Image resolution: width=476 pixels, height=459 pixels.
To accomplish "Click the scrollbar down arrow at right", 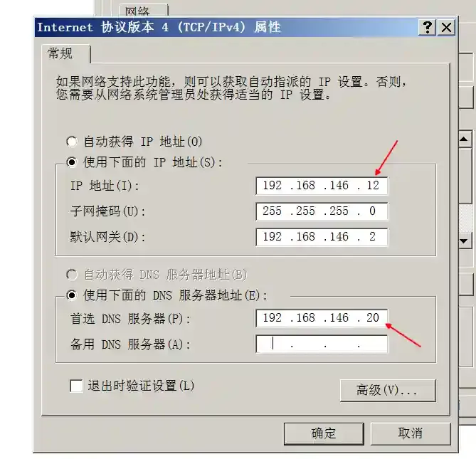I will point(465,241).
